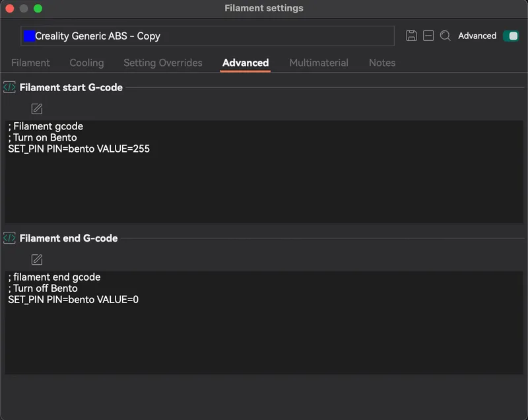
Task: Open the settings search magnifier icon
Action: click(x=445, y=36)
